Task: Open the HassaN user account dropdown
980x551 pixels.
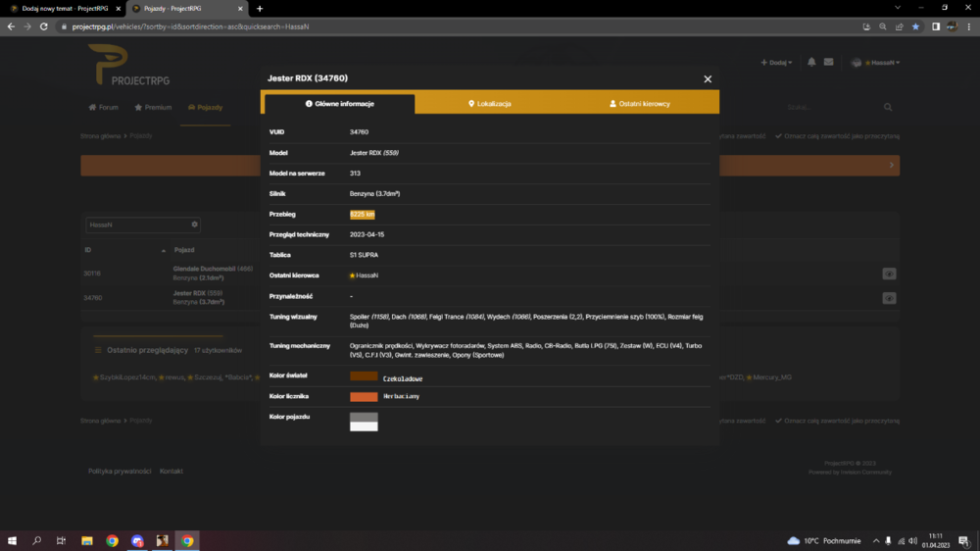Action: click(875, 63)
